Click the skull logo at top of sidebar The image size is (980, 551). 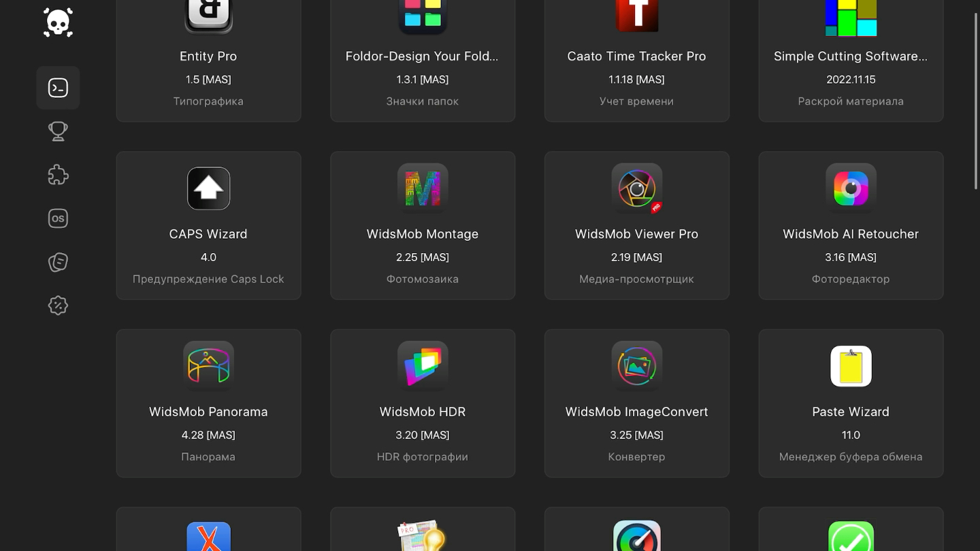click(x=58, y=22)
